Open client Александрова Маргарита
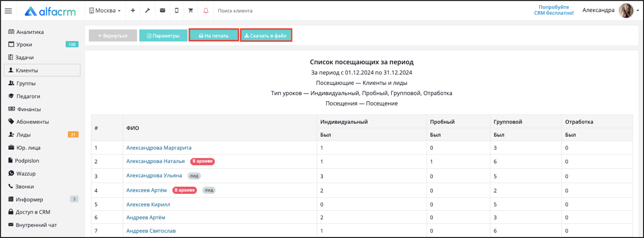This screenshot has height=238, width=644. (x=159, y=148)
